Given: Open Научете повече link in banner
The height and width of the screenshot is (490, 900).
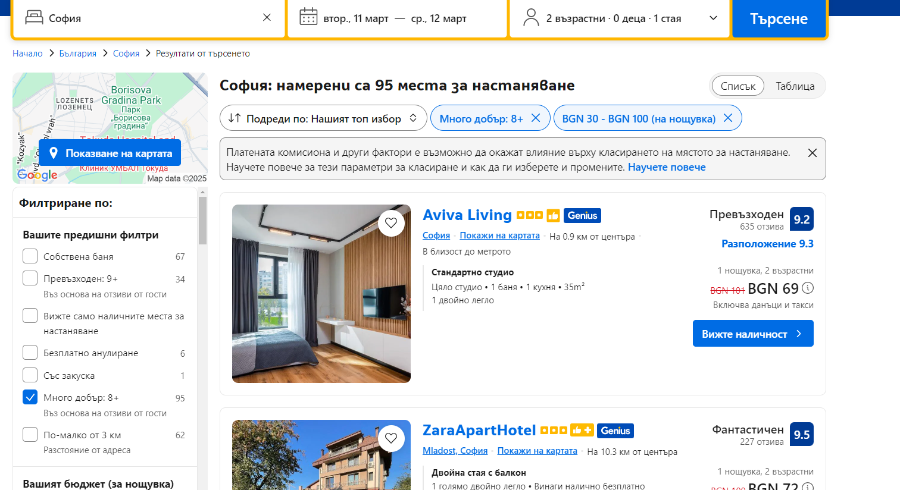Looking at the screenshot, I should click(x=666, y=167).
